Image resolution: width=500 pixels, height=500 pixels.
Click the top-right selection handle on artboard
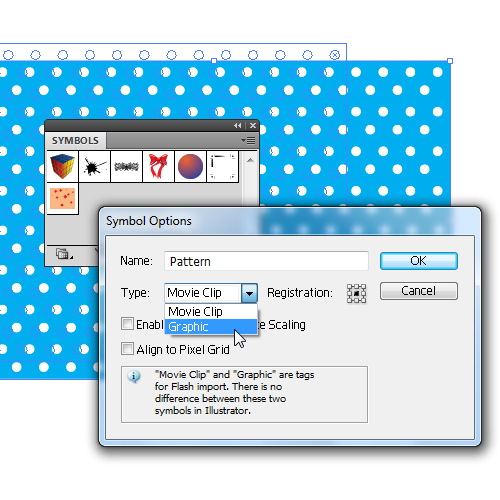pos(450,61)
